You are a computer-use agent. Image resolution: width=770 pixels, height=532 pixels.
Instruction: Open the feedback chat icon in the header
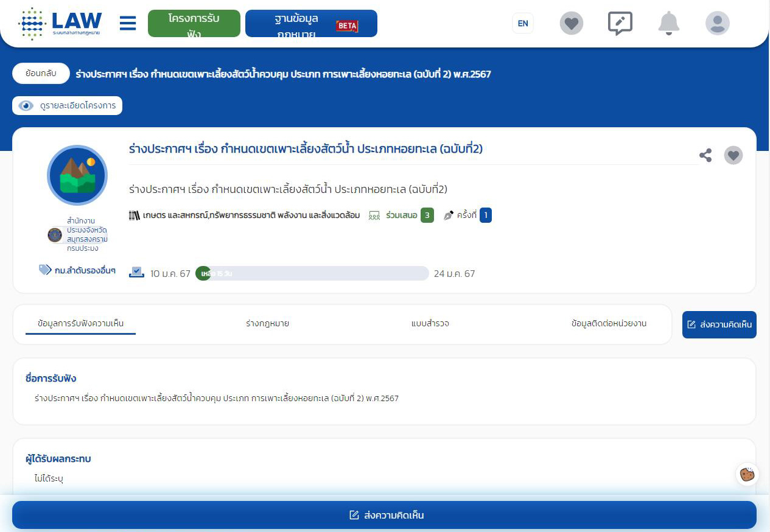[x=620, y=23]
